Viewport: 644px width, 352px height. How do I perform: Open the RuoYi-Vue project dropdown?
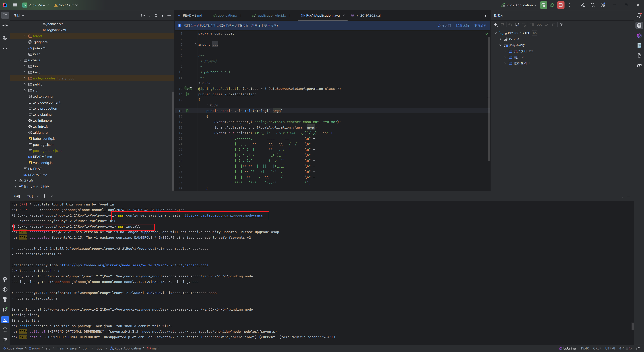[36, 5]
